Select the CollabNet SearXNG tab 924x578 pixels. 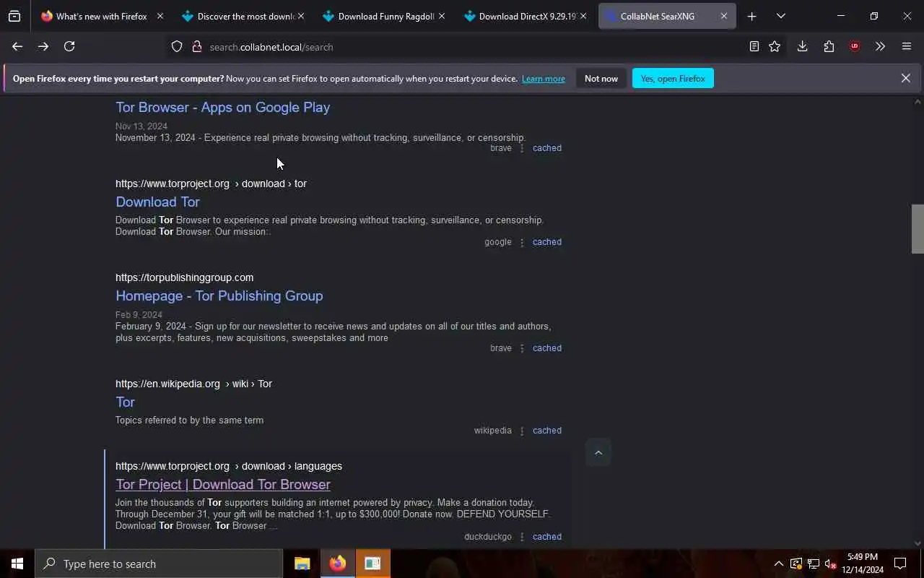point(667,16)
